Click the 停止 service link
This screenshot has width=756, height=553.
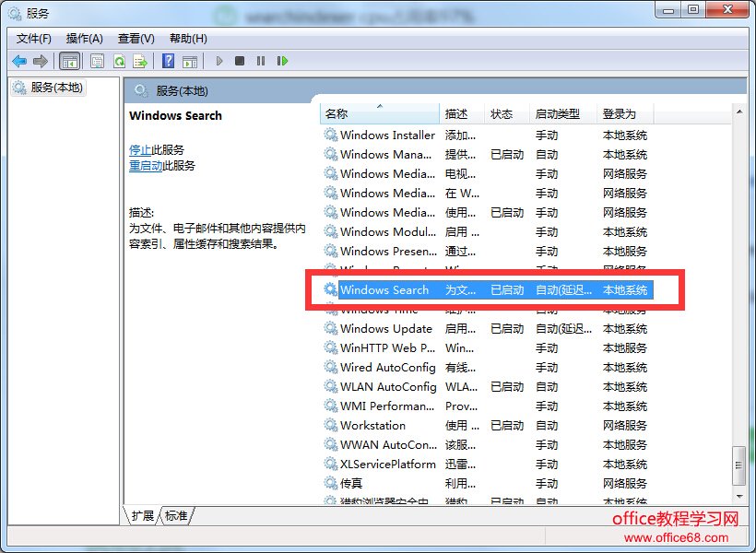139,150
